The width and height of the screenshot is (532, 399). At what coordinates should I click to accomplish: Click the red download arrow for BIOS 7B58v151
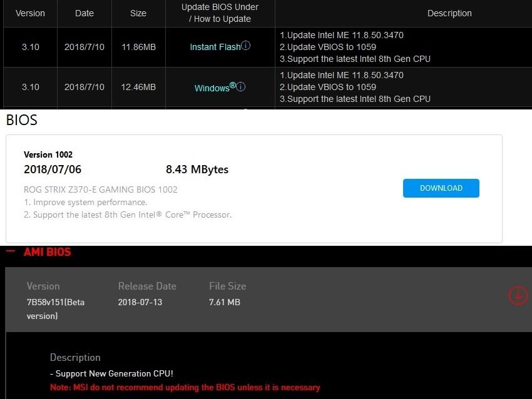coord(518,296)
